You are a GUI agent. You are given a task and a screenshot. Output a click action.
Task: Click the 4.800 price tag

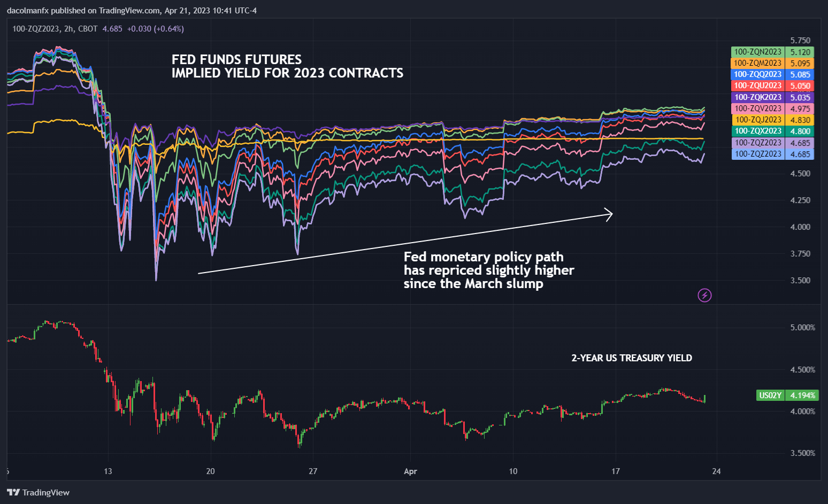(800, 131)
